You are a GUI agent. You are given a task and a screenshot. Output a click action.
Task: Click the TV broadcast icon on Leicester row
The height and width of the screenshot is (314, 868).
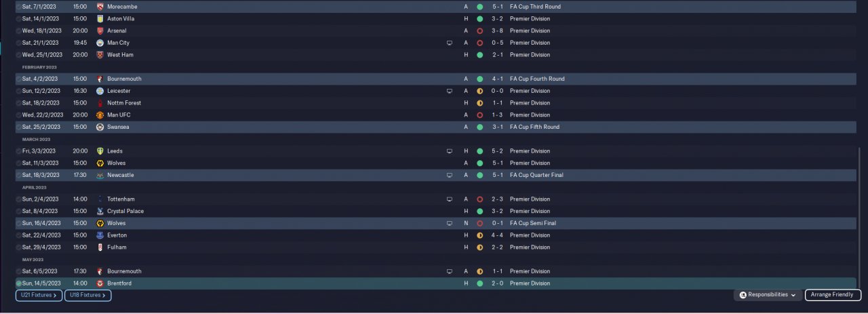449,91
